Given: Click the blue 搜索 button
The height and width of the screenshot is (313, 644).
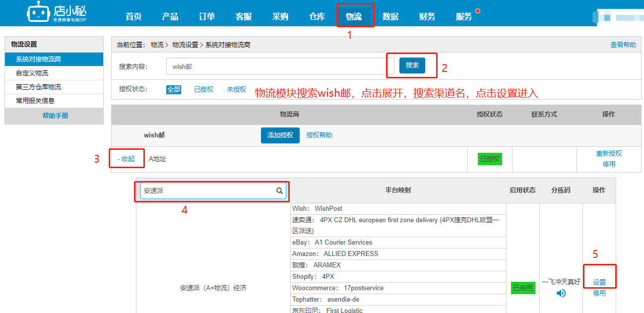Looking at the screenshot, I should coord(412,65).
